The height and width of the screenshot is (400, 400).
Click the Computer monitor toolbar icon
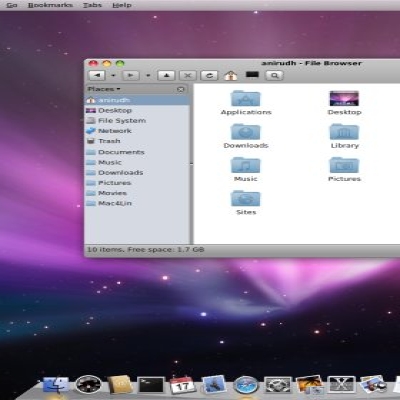click(x=252, y=74)
